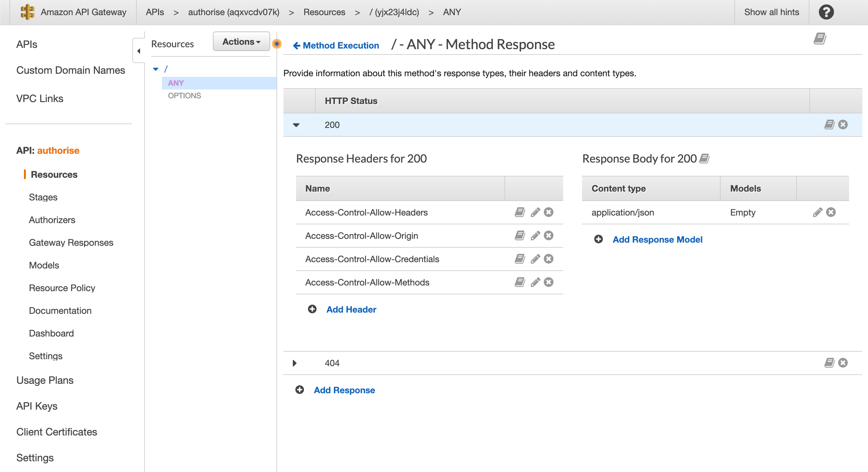
Task: Collapse the root resource tree node
Action: click(156, 69)
